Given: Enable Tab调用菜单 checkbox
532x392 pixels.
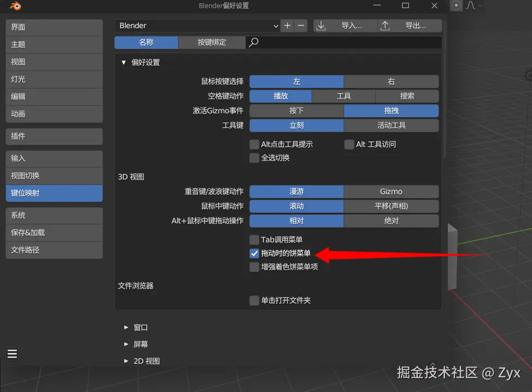Looking at the screenshot, I should coord(254,240).
